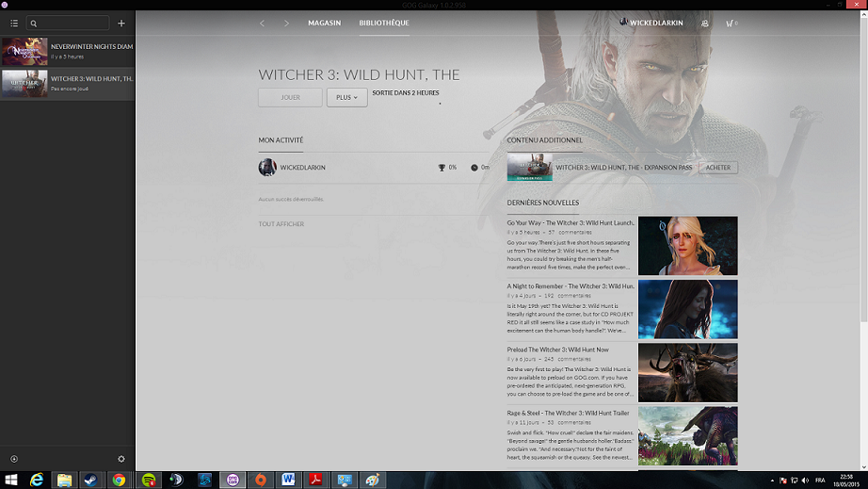Open File Explorer from taskbar

point(64,480)
